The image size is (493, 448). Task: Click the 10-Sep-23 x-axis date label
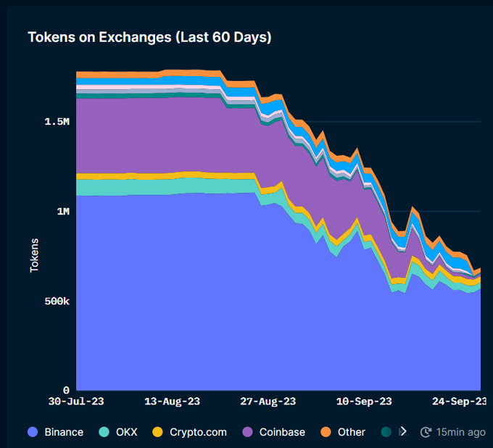pos(363,401)
